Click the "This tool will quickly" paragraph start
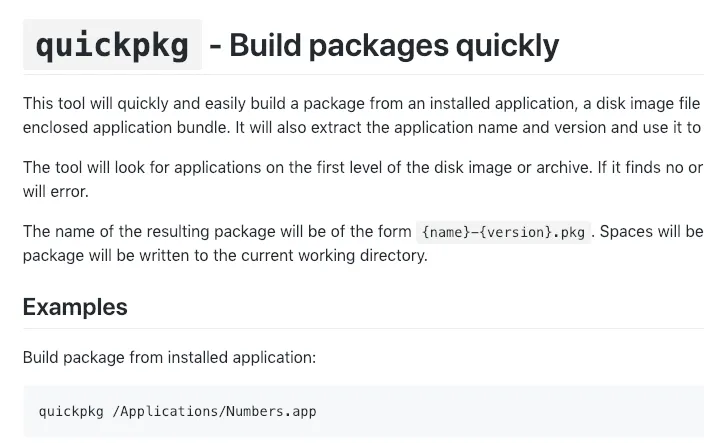Screen dimensions: 704x443 click(x=96, y=104)
